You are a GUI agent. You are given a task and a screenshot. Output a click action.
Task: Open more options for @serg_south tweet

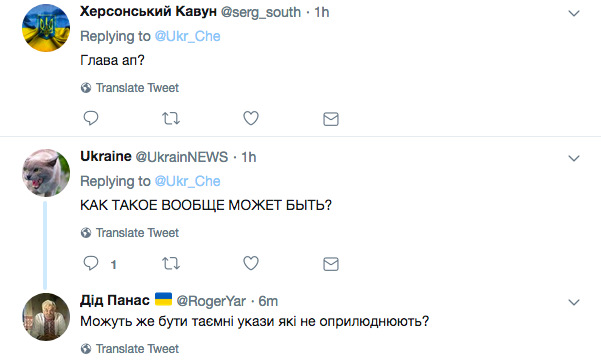(x=574, y=13)
